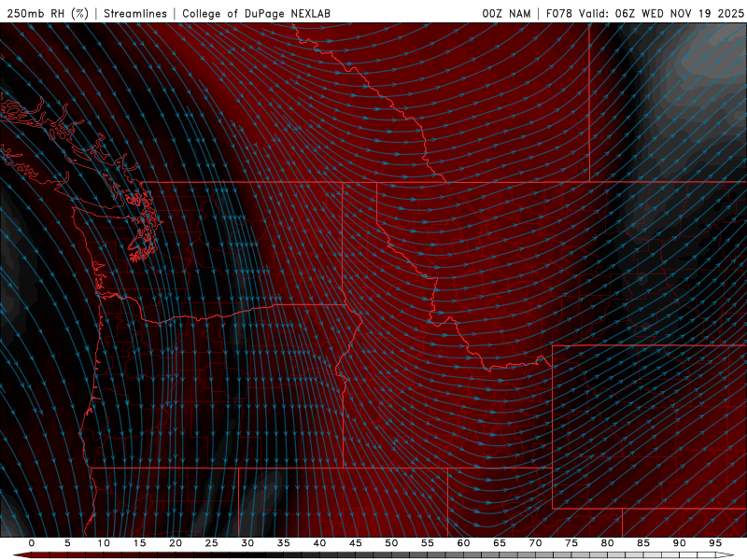
Task: Click the left arrow end of colorbar
Action: [x=21, y=555]
